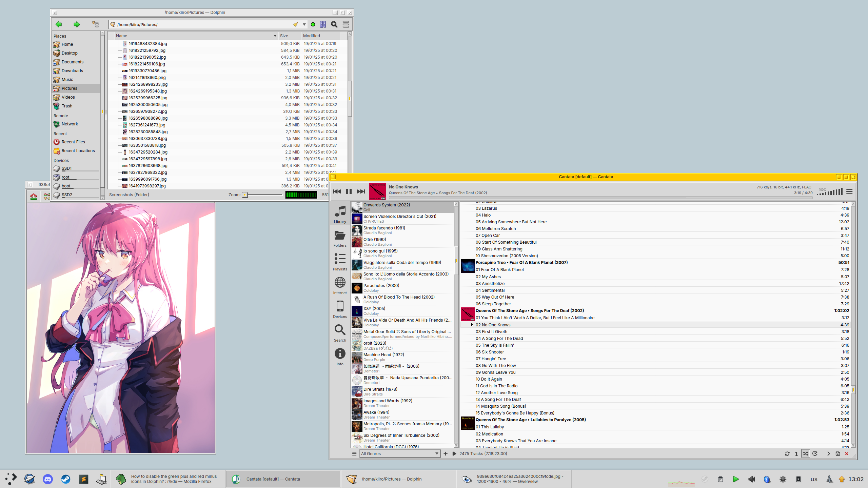Select the album Dire Straits (1978)

[402, 392]
